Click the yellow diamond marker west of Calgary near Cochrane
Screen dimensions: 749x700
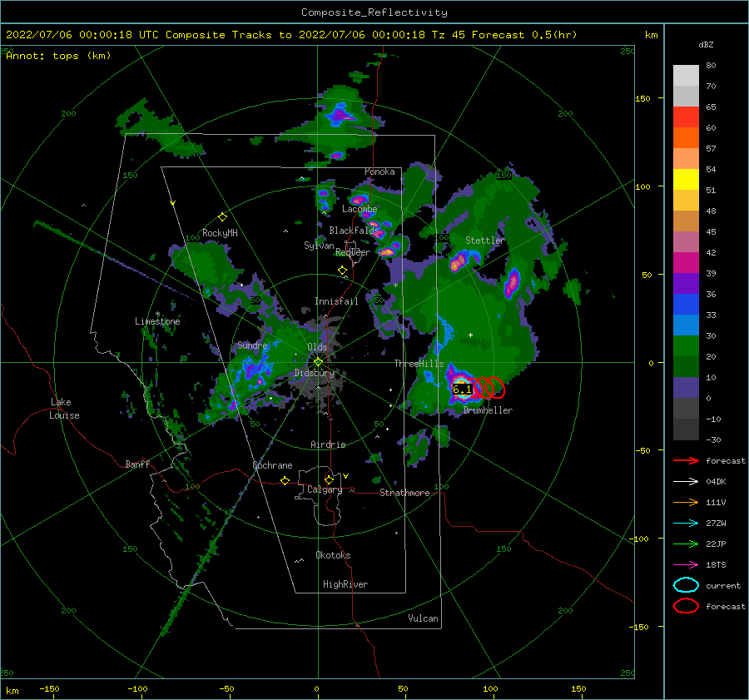pyautogui.click(x=285, y=480)
